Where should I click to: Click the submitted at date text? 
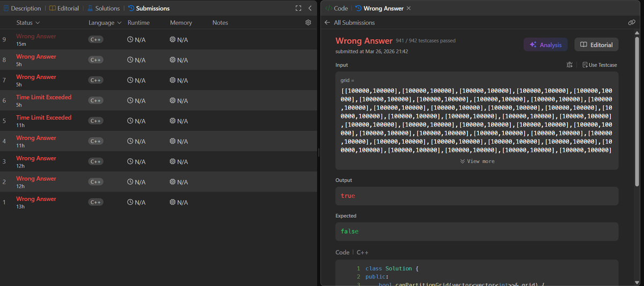coord(372,52)
